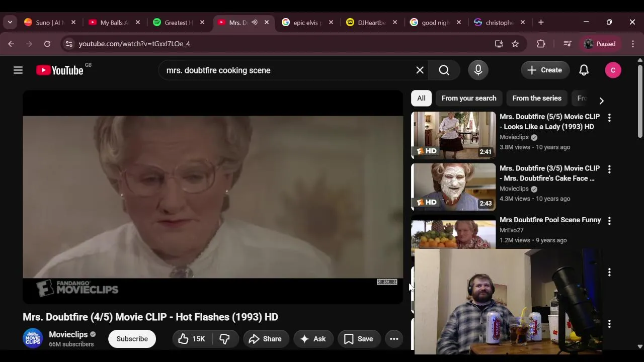Click the SUBSCRIBE watermark in the video
Viewport: 644px width, 362px height.
[x=387, y=282]
